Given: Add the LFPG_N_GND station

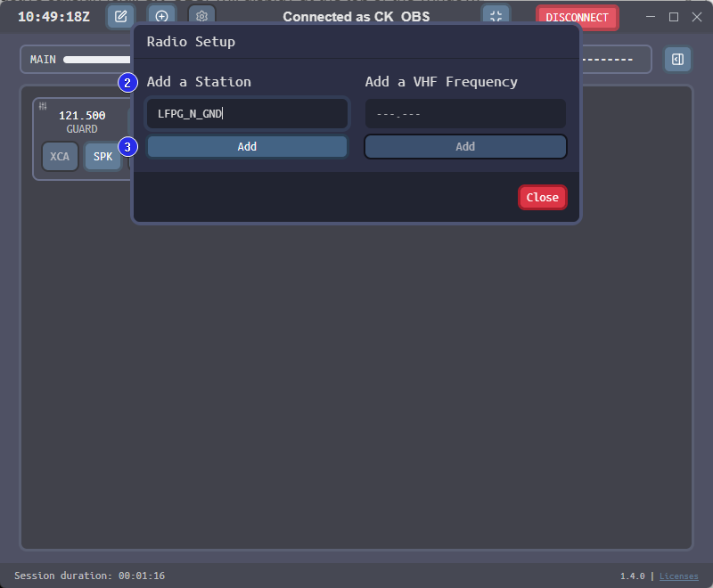Looking at the screenshot, I should tap(247, 146).
